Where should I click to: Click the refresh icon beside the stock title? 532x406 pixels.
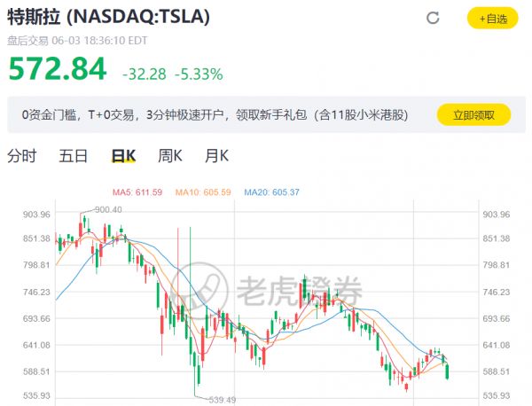pos(433,18)
